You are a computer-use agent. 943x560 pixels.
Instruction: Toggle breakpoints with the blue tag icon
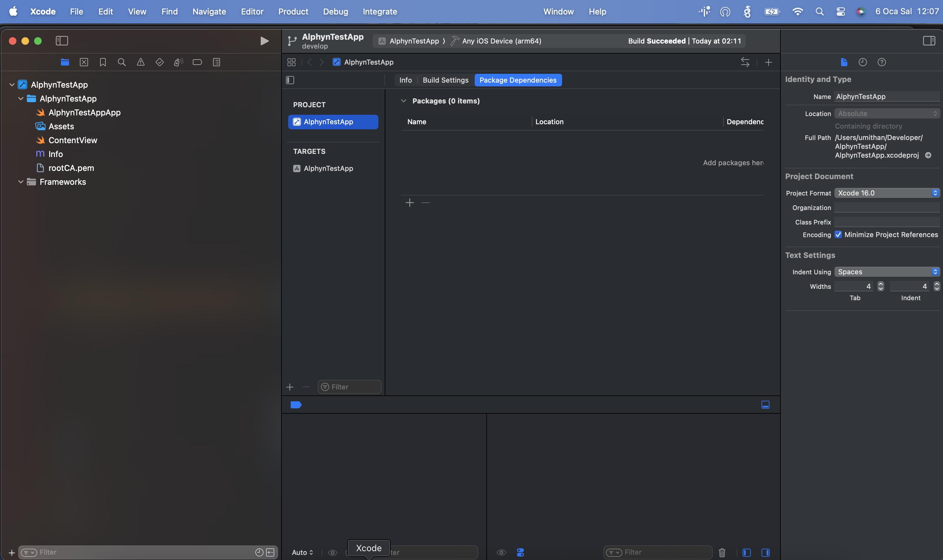tap(296, 405)
